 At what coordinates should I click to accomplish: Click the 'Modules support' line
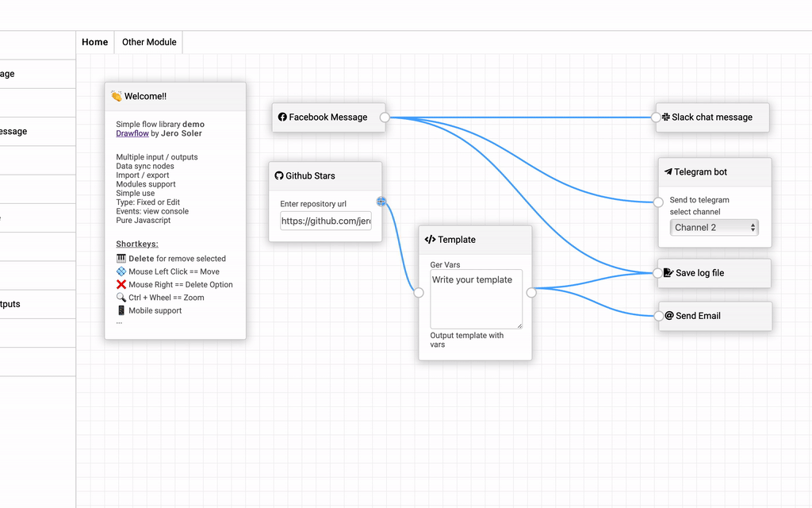pos(146,184)
